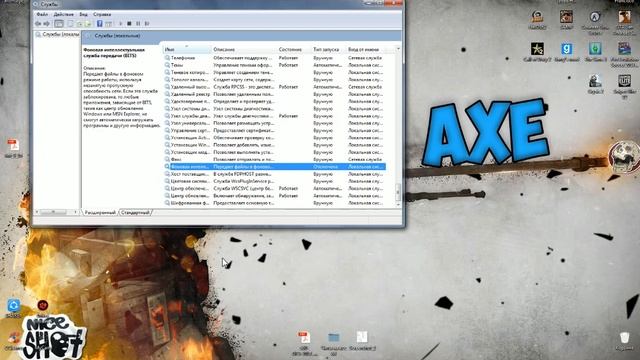Toggle the console tree toolbar button
This screenshot has height=360, width=640.
pyautogui.click(x=59, y=24)
